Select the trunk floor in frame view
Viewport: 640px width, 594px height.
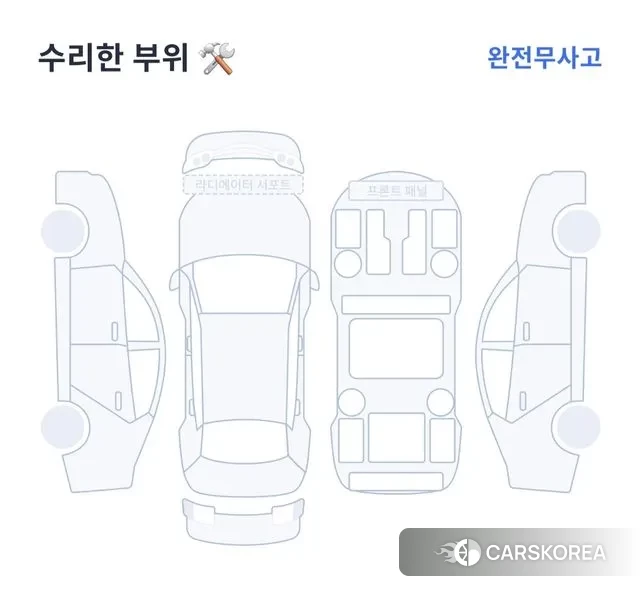coord(396,437)
